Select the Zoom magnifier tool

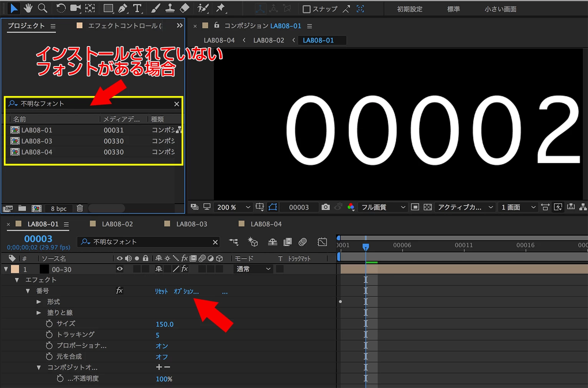43,8
